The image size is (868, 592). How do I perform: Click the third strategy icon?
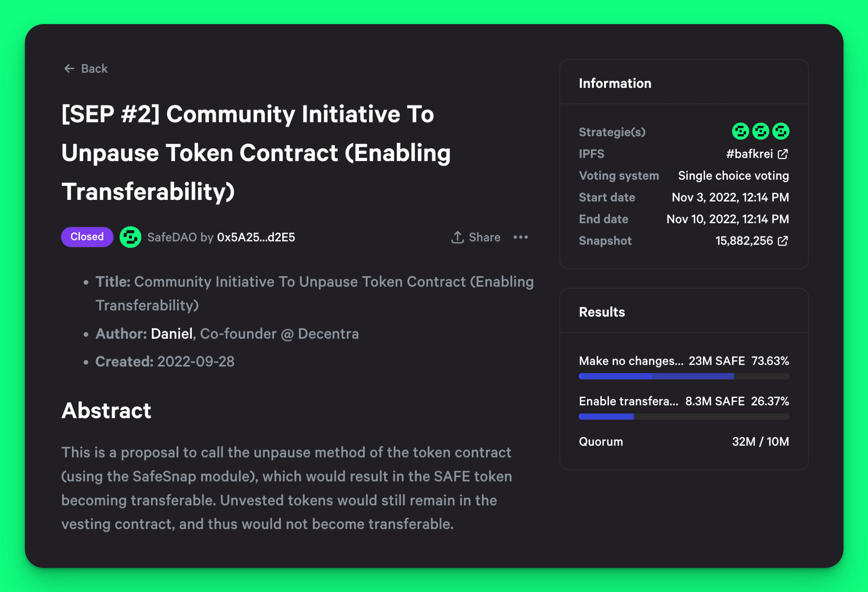coord(781,131)
